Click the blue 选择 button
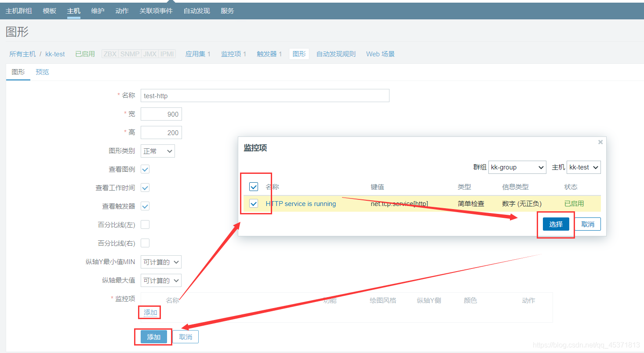This screenshot has width=644, height=353. pyautogui.click(x=556, y=224)
